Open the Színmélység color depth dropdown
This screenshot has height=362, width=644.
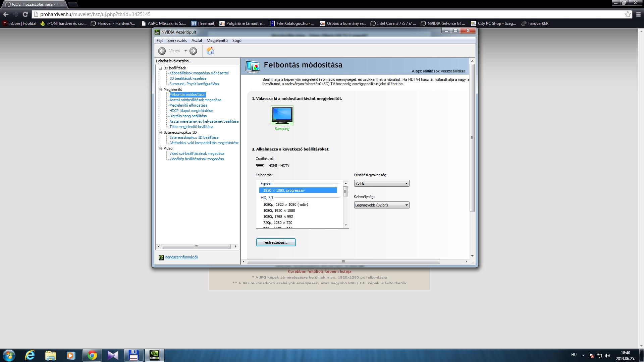(x=381, y=205)
